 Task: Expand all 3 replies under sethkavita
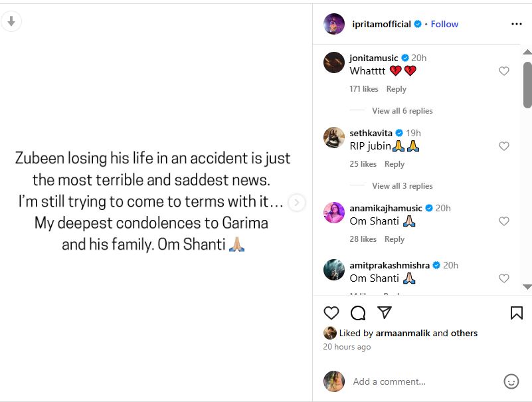pos(402,186)
